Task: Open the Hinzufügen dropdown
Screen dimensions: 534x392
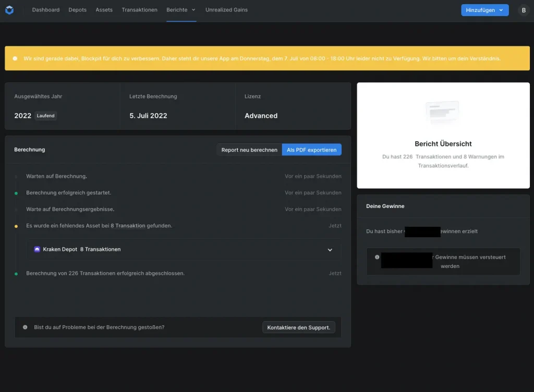Action: pyautogui.click(x=484, y=10)
